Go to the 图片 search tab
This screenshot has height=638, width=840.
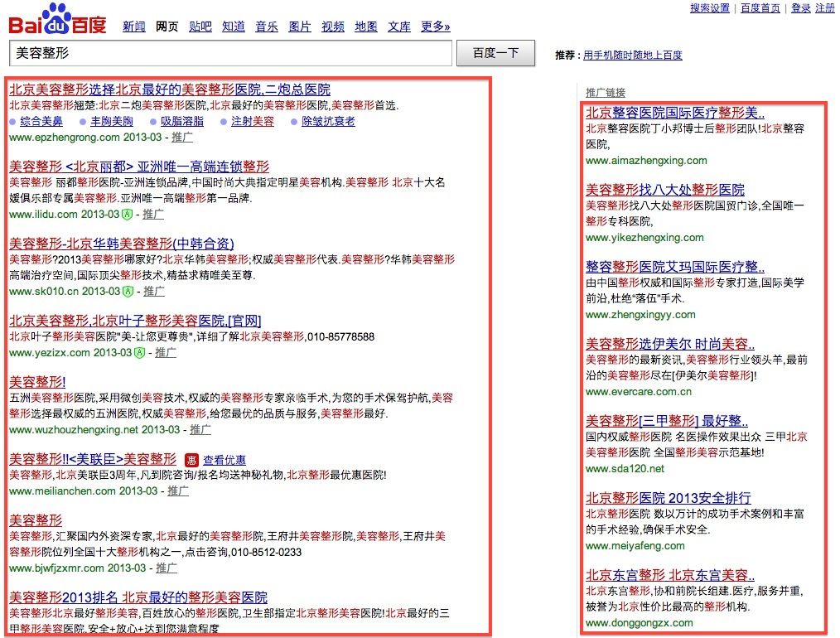pos(300,27)
